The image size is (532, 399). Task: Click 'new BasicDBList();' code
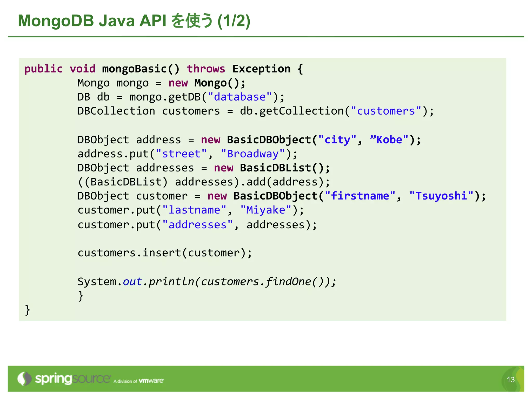pos(272,168)
